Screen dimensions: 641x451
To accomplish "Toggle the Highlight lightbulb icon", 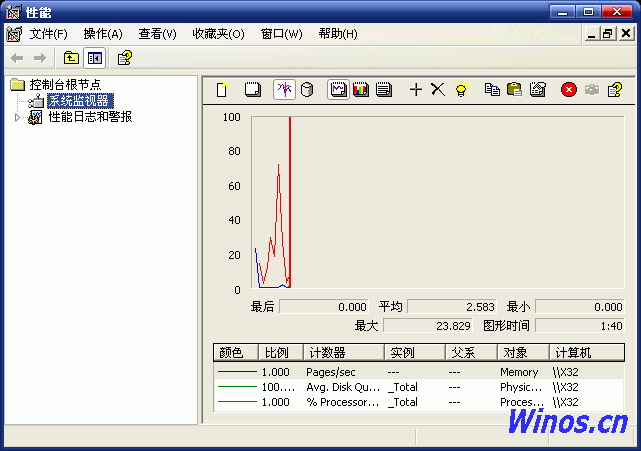I will point(461,90).
